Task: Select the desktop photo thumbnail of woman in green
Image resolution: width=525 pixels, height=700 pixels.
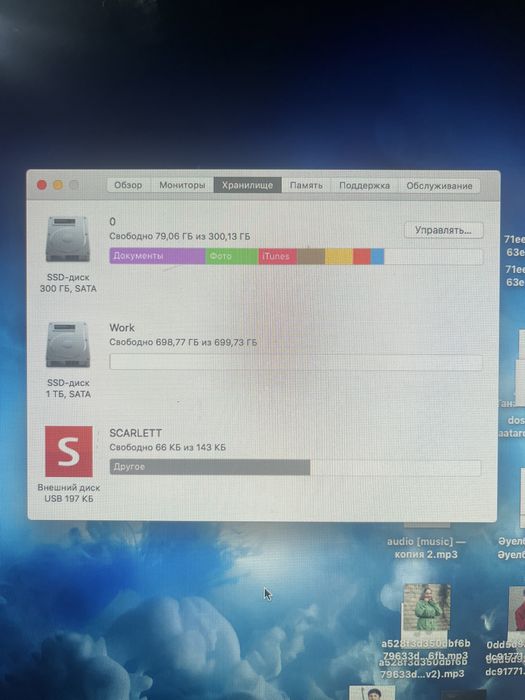Action: pos(427,609)
